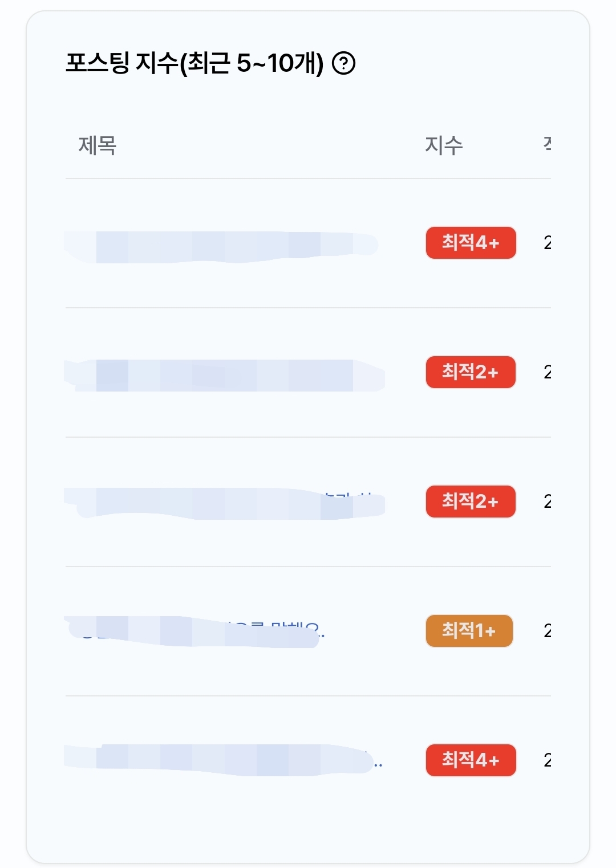The image size is (616, 868).
Task: Click the 포스팅 지수(최근 5~10개) heading text
Action: tap(194, 63)
